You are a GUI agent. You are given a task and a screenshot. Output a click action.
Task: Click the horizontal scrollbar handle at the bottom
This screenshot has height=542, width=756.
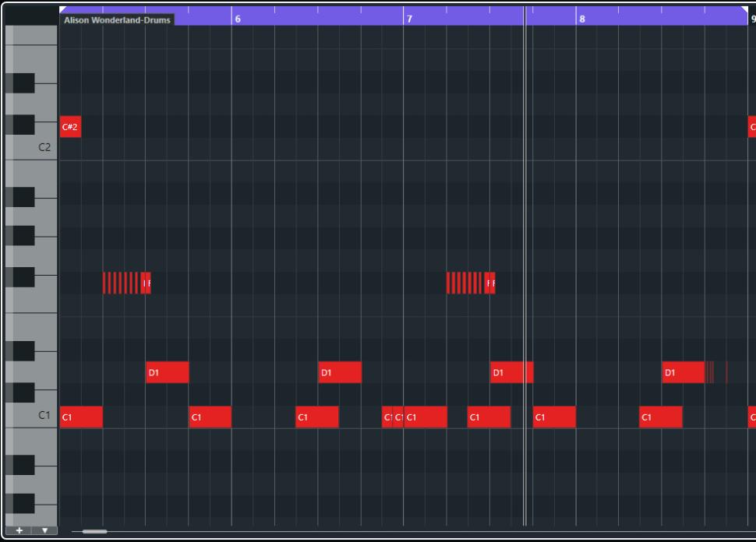pyautogui.click(x=94, y=532)
